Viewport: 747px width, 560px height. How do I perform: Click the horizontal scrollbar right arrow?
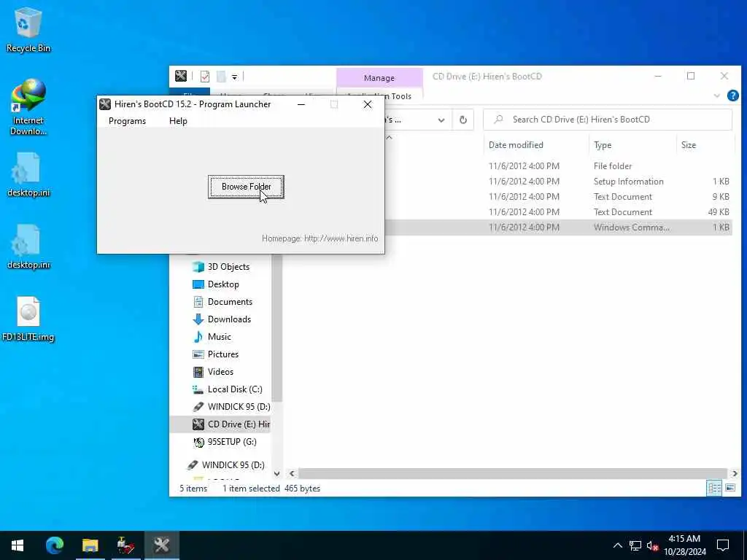(735, 473)
